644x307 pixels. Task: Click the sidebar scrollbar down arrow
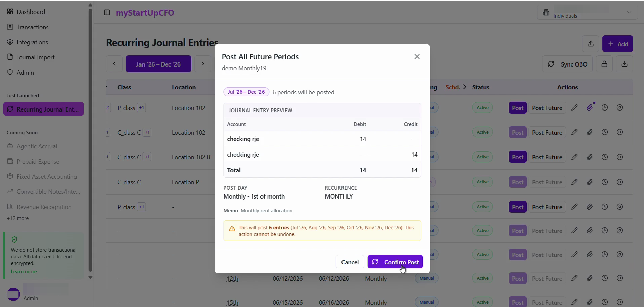[90, 277]
